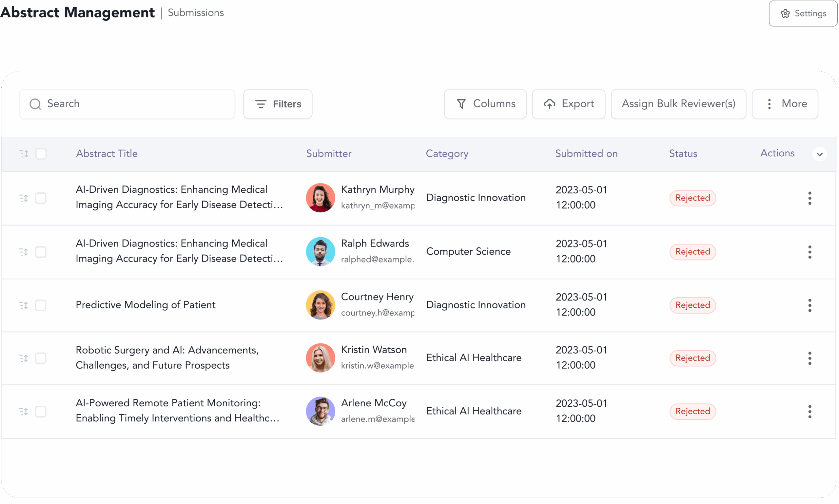Click reorder handle on Robotic Surgery row
This screenshot has width=839, height=504.
coord(24,358)
